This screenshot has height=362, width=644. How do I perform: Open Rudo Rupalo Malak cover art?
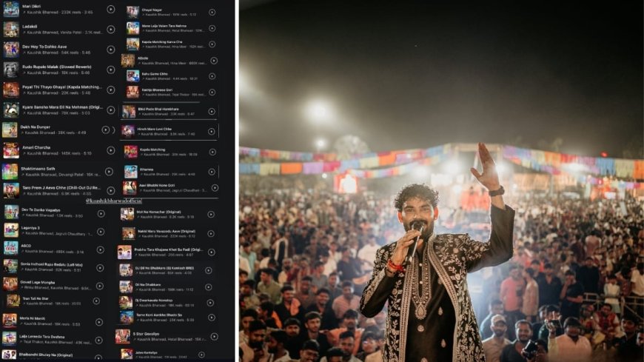pyautogui.click(x=11, y=70)
